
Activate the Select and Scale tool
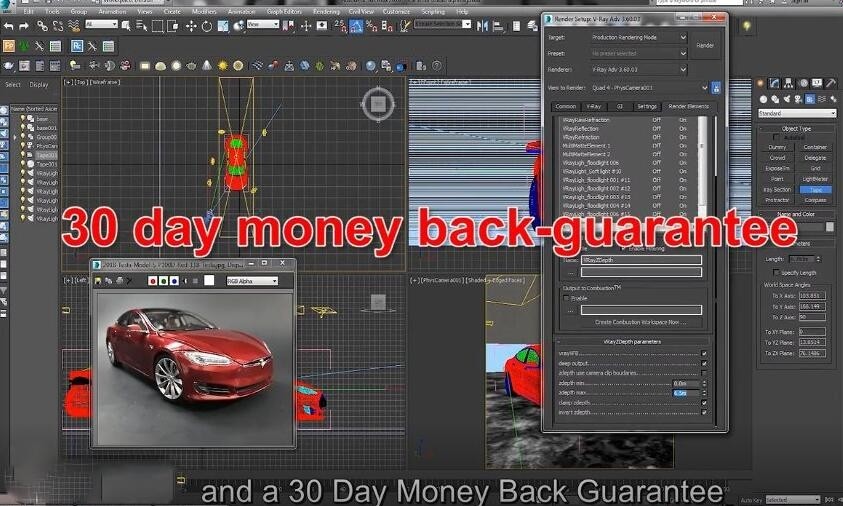pyautogui.click(x=223, y=25)
